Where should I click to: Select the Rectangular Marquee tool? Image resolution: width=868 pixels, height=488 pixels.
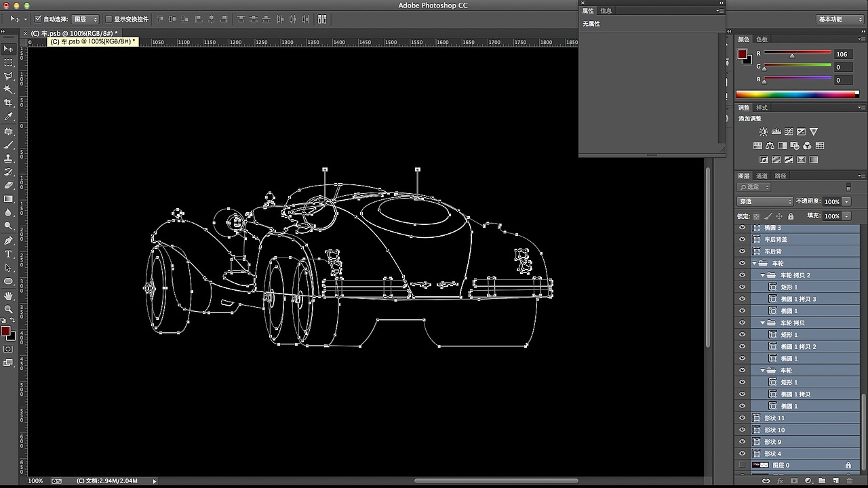click(x=9, y=62)
